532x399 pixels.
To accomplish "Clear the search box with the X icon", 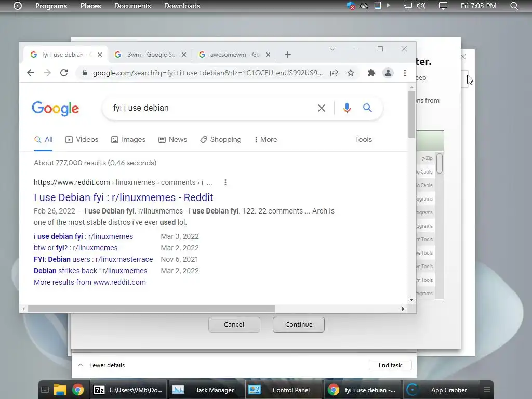I will click(x=321, y=108).
